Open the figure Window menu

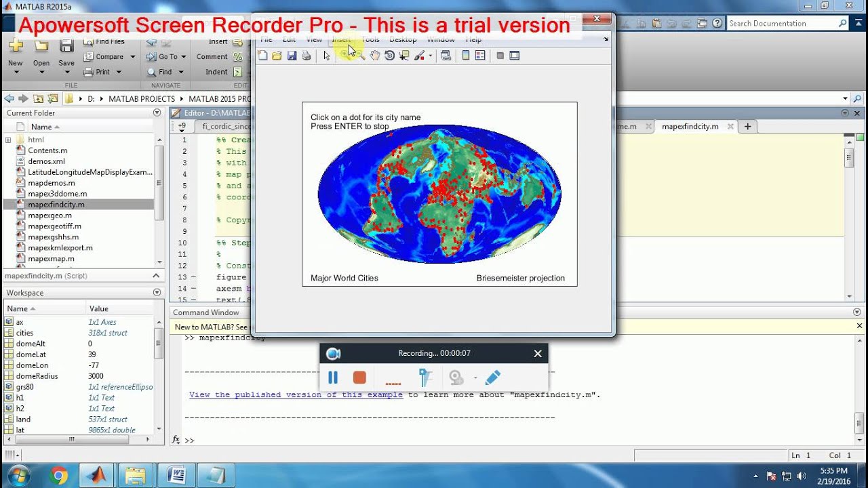click(x=441, y=40)
